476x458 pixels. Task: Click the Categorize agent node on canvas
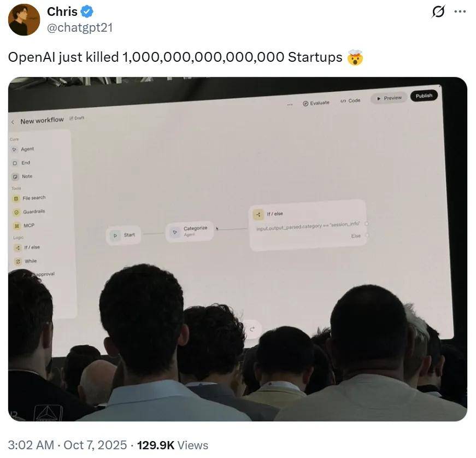coord(189,231)
